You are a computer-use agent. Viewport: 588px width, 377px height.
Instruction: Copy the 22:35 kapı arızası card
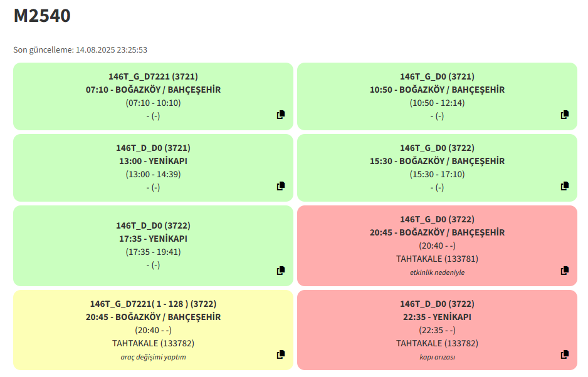pos(564,354)
